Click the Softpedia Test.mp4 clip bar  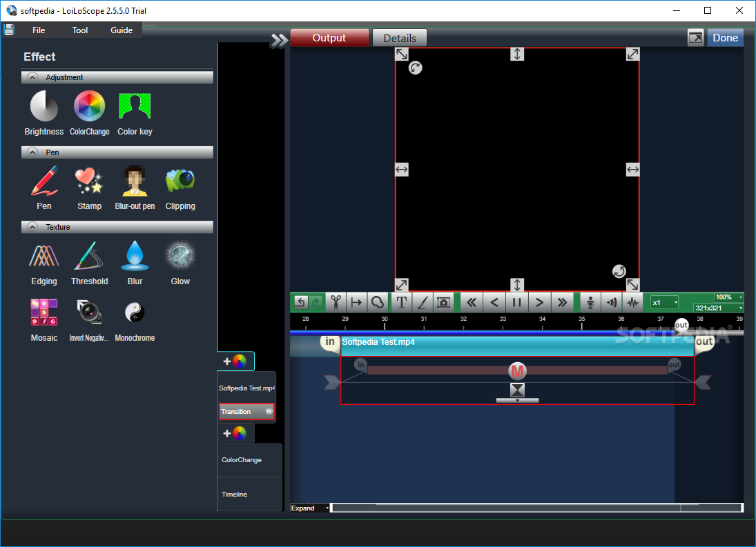point(517,346)
